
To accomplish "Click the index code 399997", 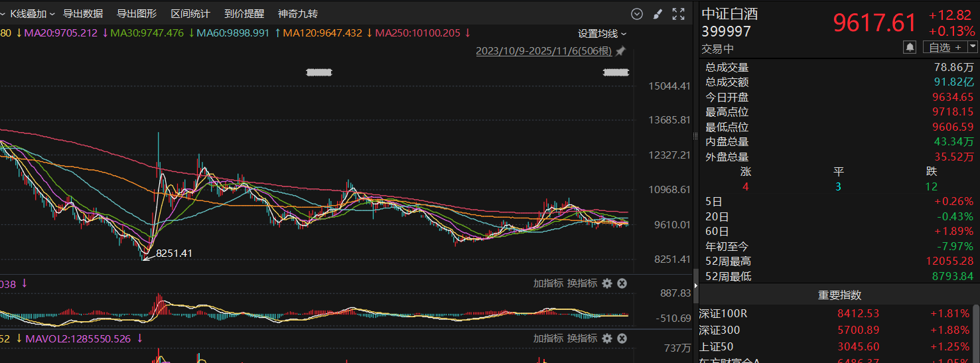I will point(727,31).
